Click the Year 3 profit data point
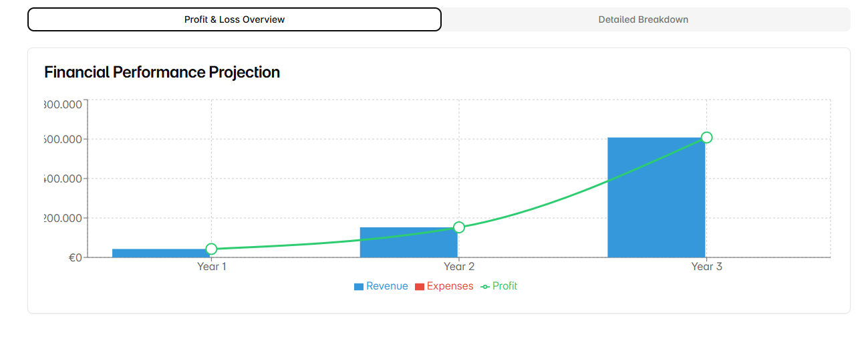868x341 pixels. [706, 138]
